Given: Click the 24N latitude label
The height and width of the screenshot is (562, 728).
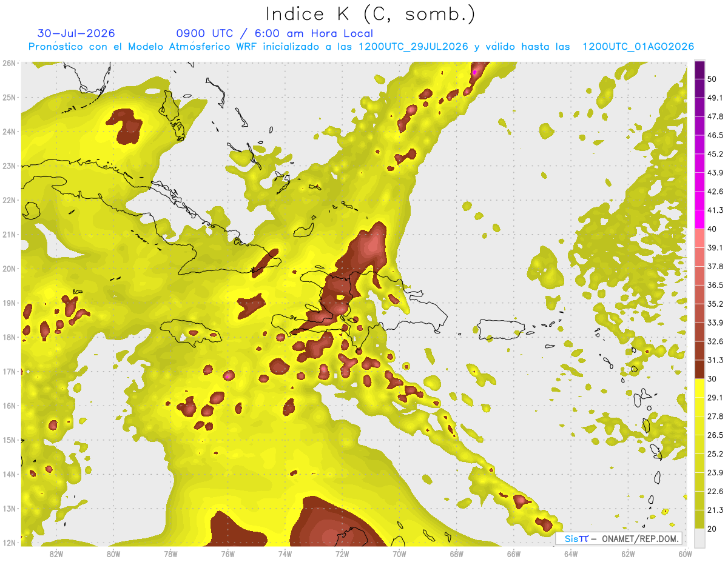Looking at the screenshot, I should coord(9,132).
